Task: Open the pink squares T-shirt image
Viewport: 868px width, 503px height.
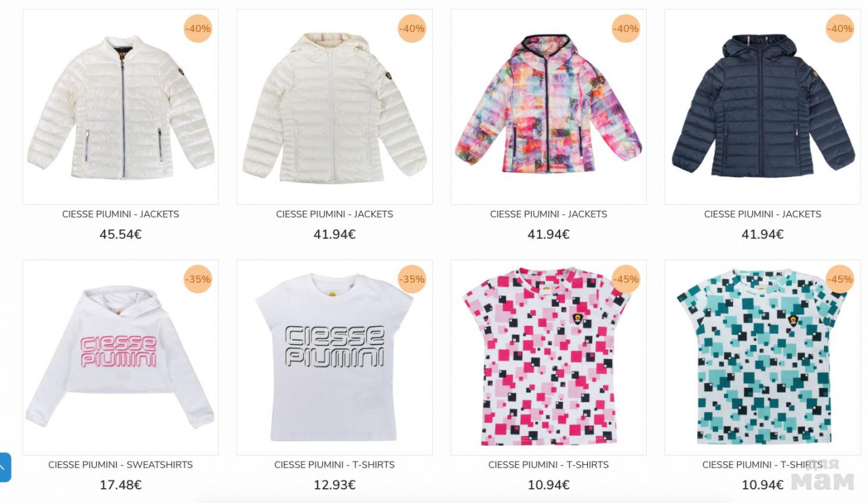Action: point(549,357)
